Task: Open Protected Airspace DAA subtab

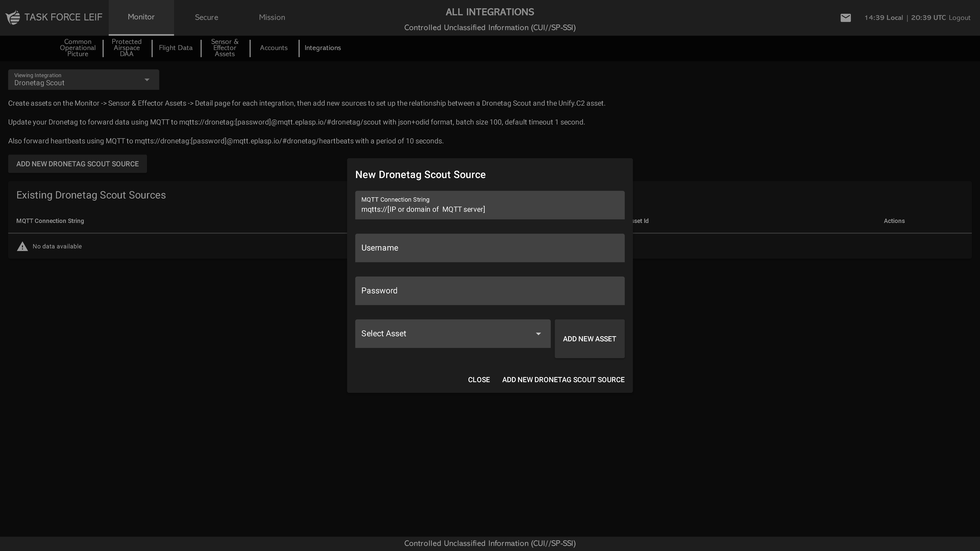Action: click(127, 48)
